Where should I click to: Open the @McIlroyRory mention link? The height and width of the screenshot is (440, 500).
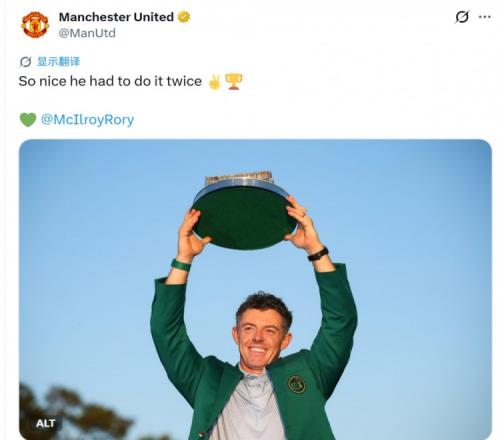click(87, 120)
